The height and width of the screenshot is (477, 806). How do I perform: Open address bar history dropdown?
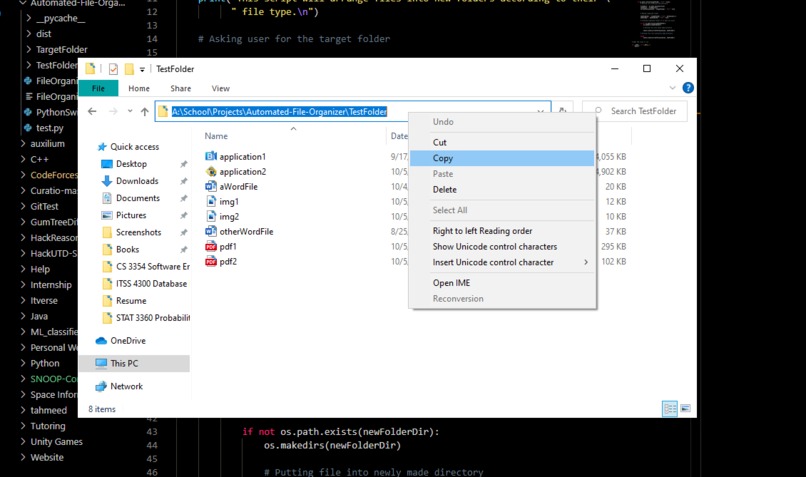click(541, 112)
